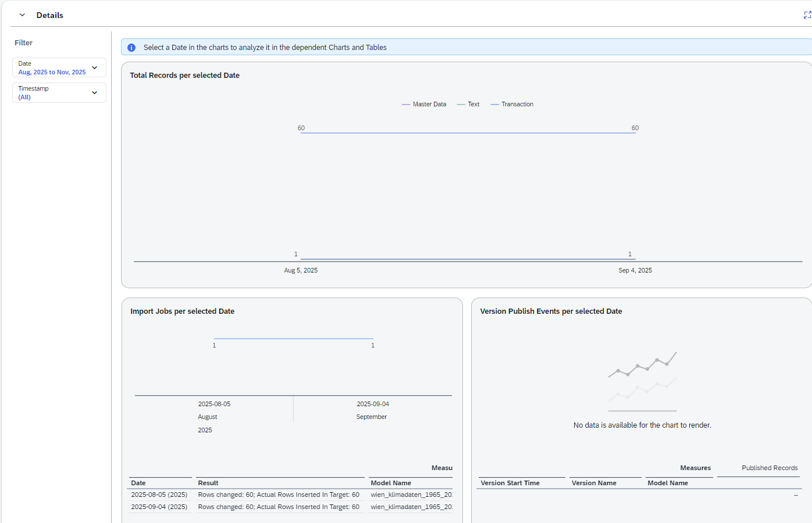The width and height of the screenshot is (812, 523).
Task: Select the 2025-08-05 (2025) table row
Action: [159, 495]
